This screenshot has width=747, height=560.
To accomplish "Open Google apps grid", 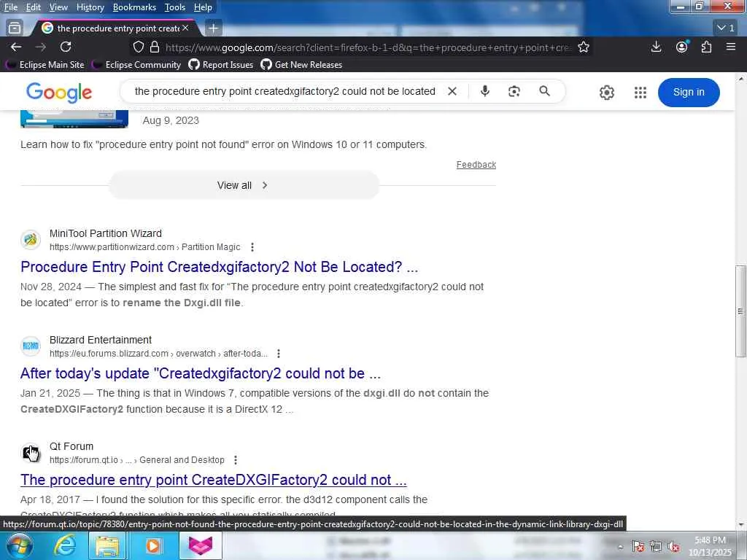I will point(640,93).
